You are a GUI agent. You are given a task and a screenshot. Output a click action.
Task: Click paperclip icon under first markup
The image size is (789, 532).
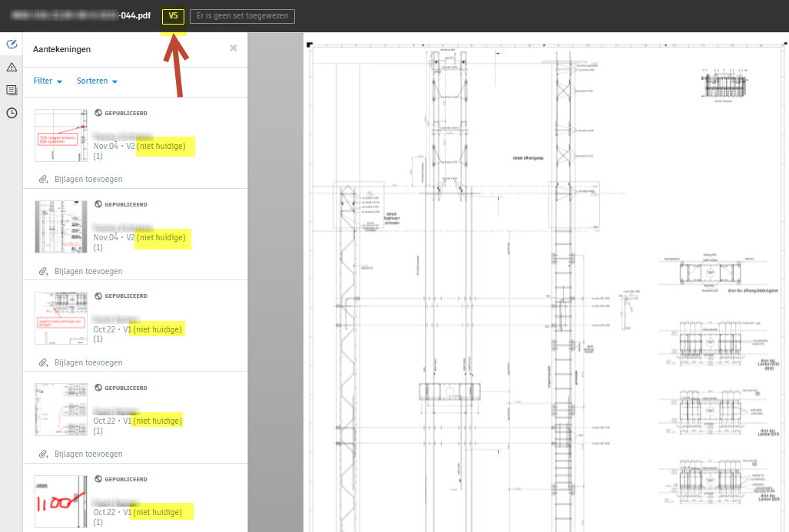[x=44, y=179]
